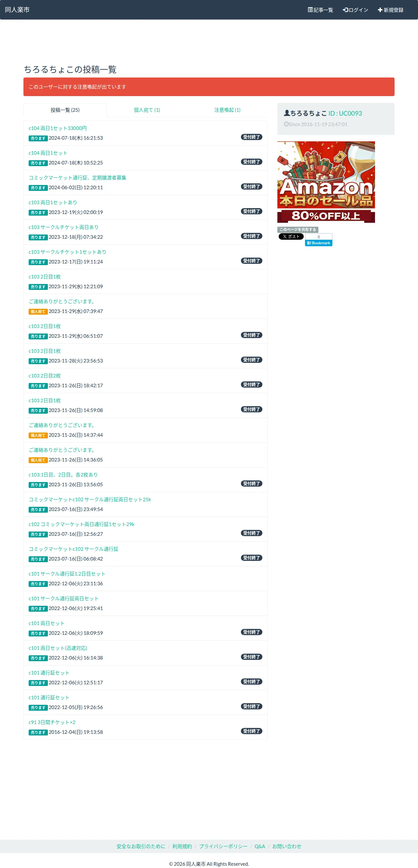Open the お問い合わせ footer link
418x868 pixels.
point(286,846)
